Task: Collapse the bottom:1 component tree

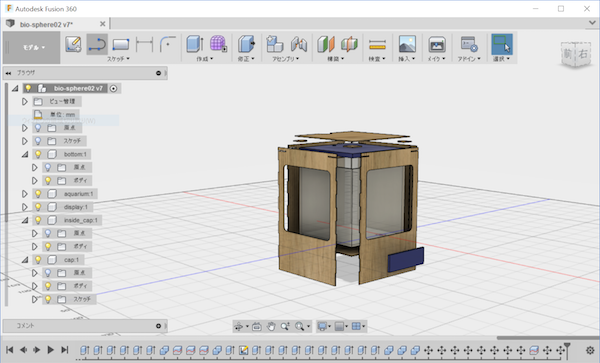Action: click(x=25, y=154)
